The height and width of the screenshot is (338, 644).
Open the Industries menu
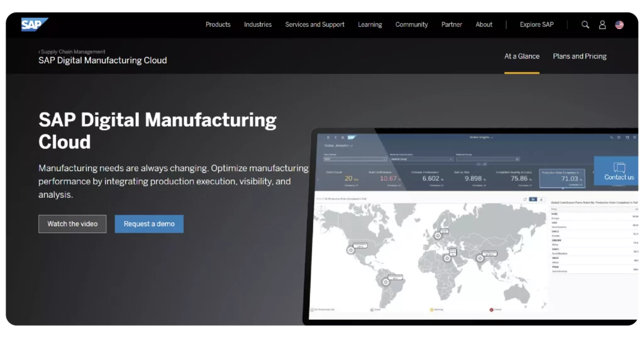[258, 25]
